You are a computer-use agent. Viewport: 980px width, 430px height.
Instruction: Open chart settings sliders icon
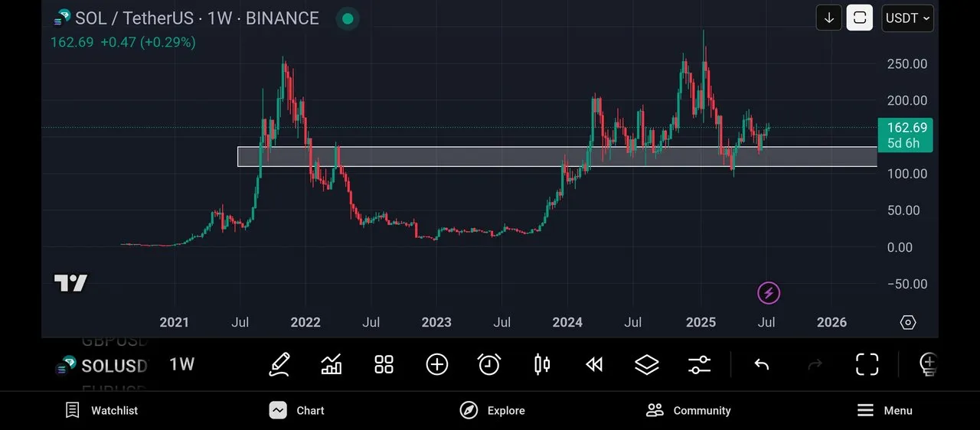pyautogui.click(x=699, y=364)
